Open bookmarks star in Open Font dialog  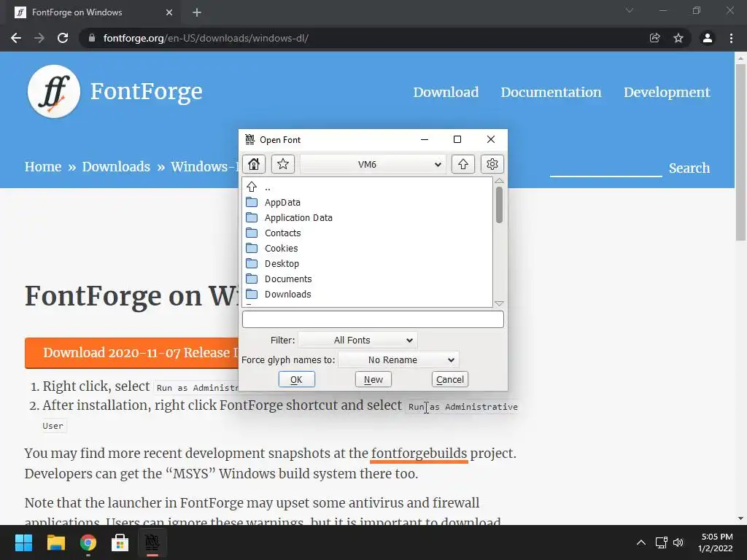click(x=283, y=164)
